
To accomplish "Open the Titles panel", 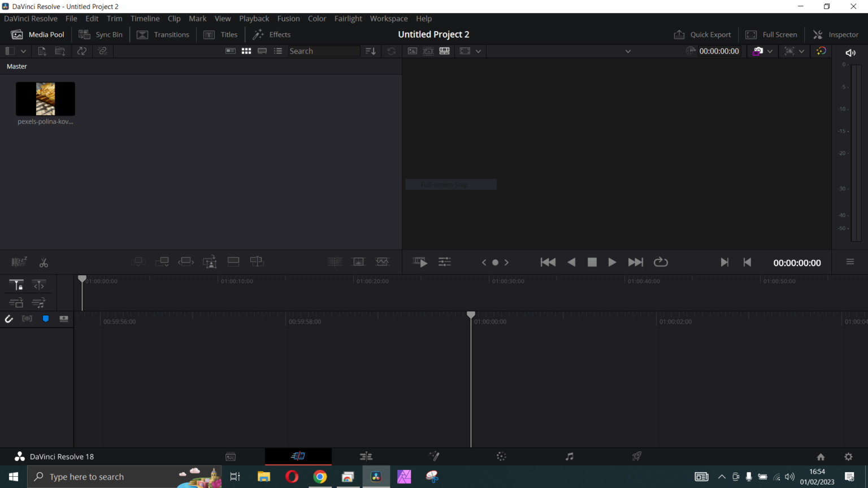I will 221,34.
